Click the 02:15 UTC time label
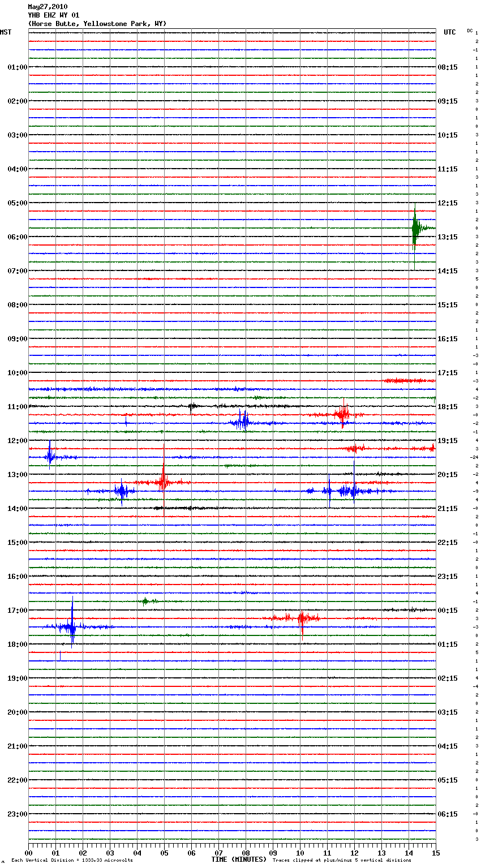 (448, 678)
